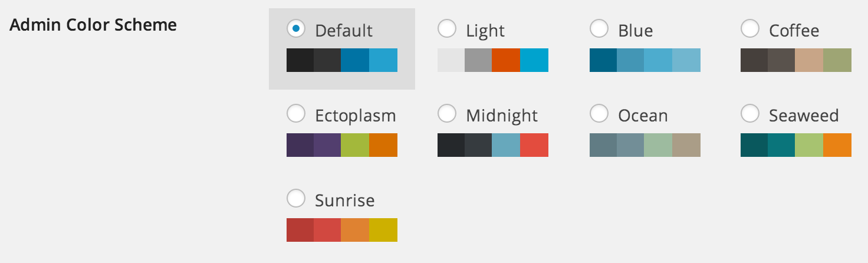The width and height of the screenshot is (868, 263).
Task: Click the Sunrise label text
Action: point(345,200)
